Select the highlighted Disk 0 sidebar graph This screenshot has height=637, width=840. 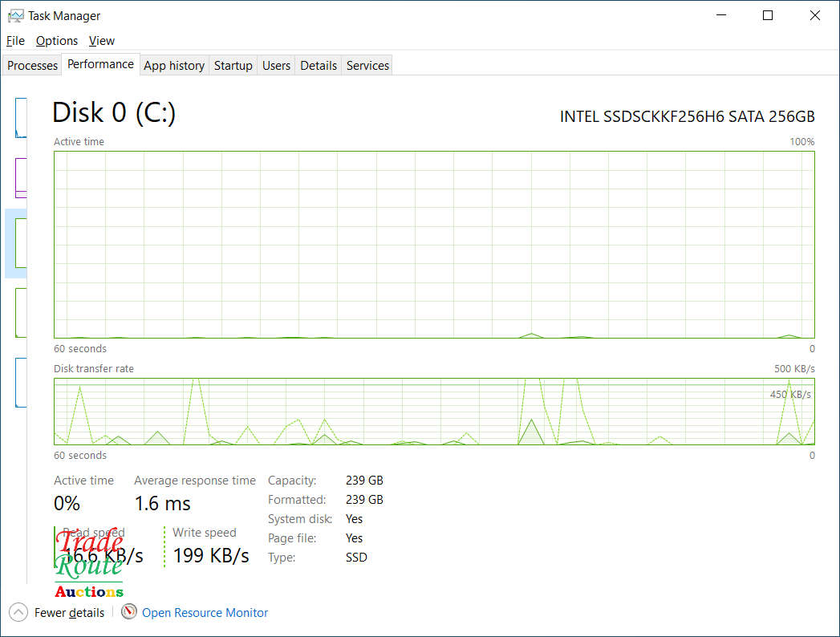tap(21, 243)
